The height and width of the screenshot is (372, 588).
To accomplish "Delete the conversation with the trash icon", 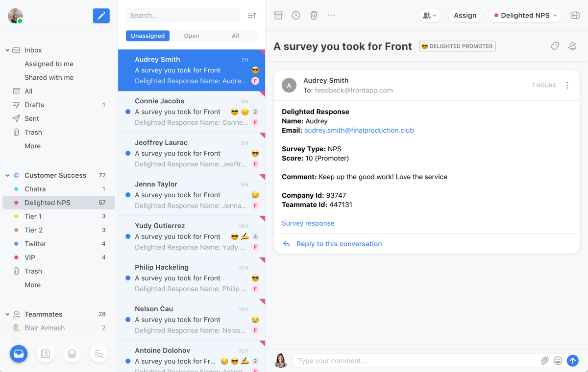I will pyautogui.click(x=314, y=16).
